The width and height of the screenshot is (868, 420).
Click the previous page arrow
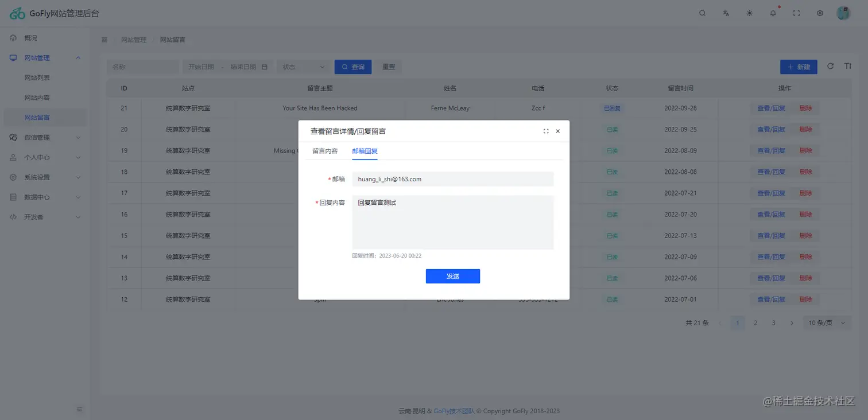[x=720, y=323]
